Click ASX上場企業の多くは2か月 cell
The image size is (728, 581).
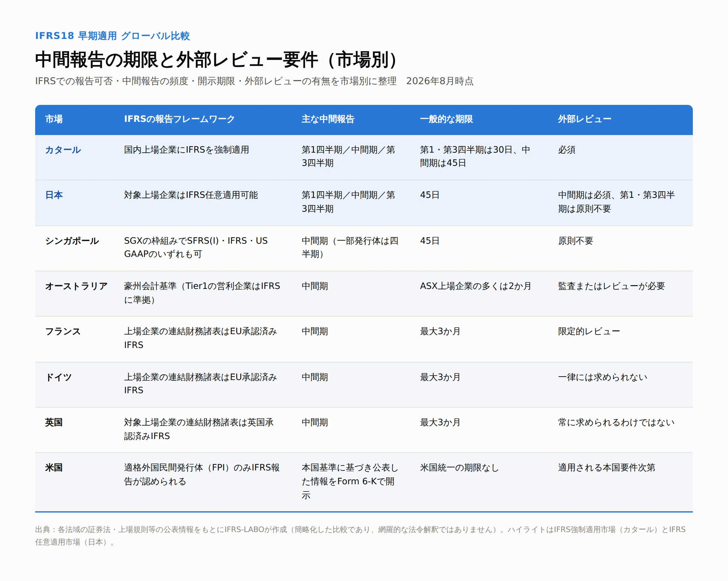click(x=475, y=286)
